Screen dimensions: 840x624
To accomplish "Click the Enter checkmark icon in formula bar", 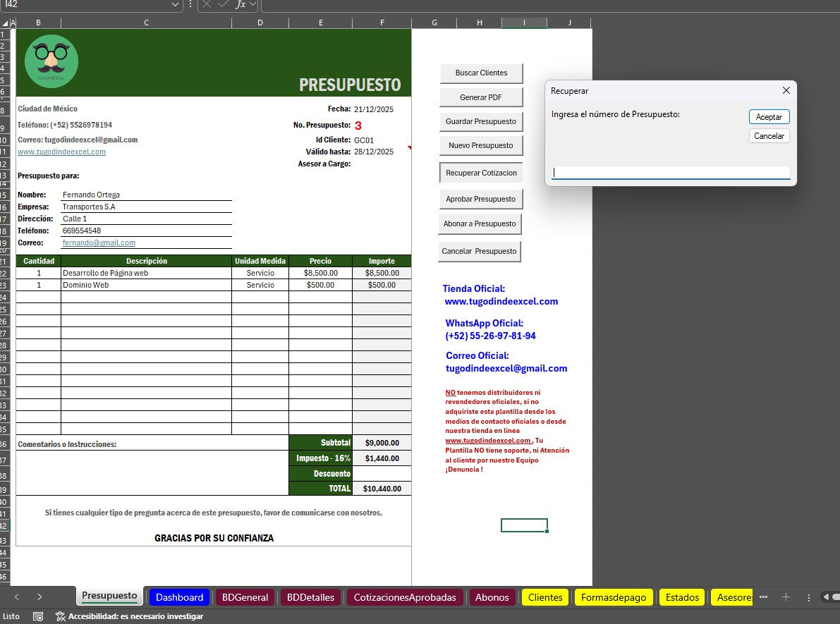I will pos(223,6).
